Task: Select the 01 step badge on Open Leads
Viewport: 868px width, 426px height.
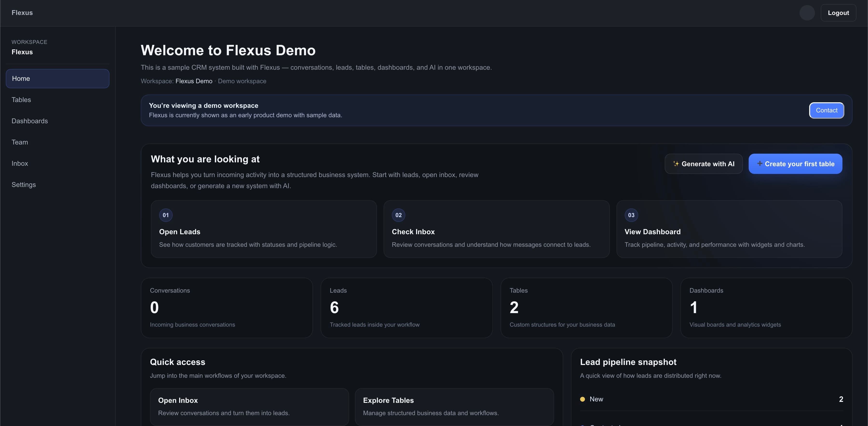Action: 165,215
